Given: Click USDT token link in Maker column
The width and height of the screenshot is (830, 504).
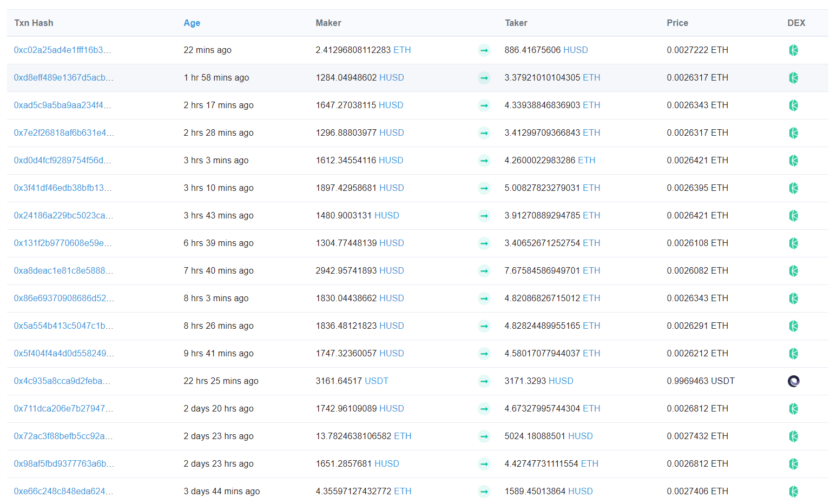Looking at the screenshot, I should click(x=376, y=381).
